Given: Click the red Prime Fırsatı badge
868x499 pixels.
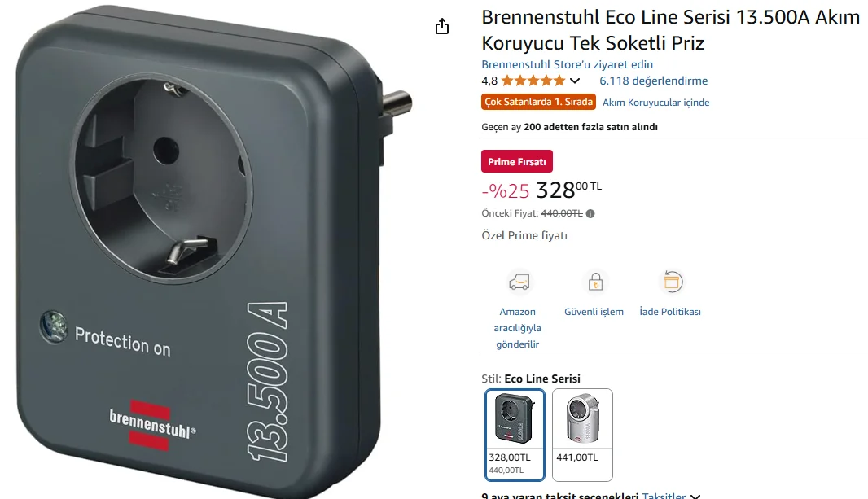Looking at the screenshot, I should 517,161.
